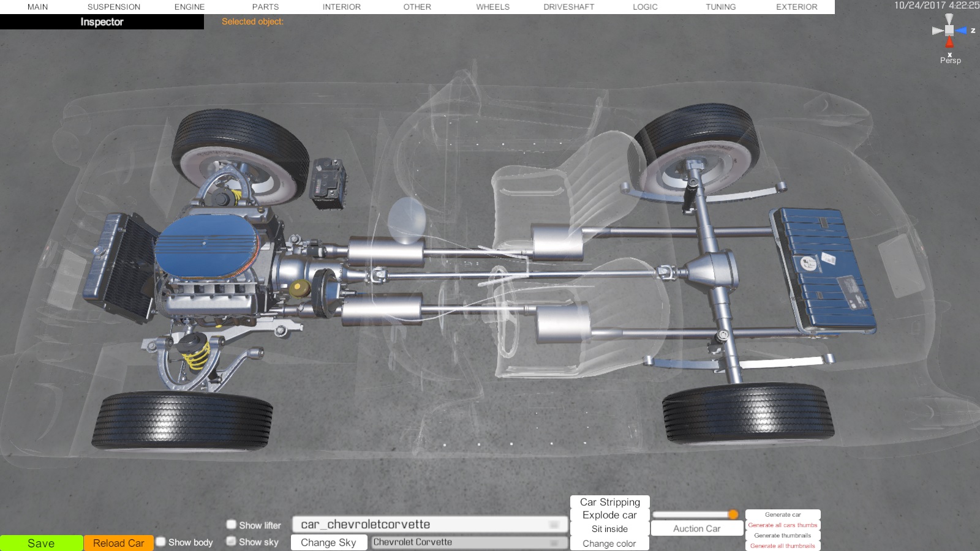Expand the Chevrolet Corvette dropdown
This screenshot has height=551, width=980.
(x=469, y=542)
